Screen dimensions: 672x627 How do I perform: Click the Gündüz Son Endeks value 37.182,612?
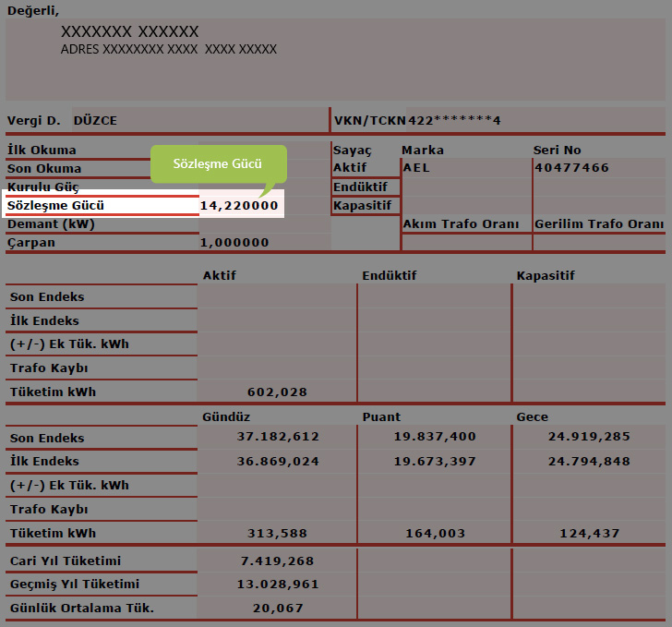[278, 438]
